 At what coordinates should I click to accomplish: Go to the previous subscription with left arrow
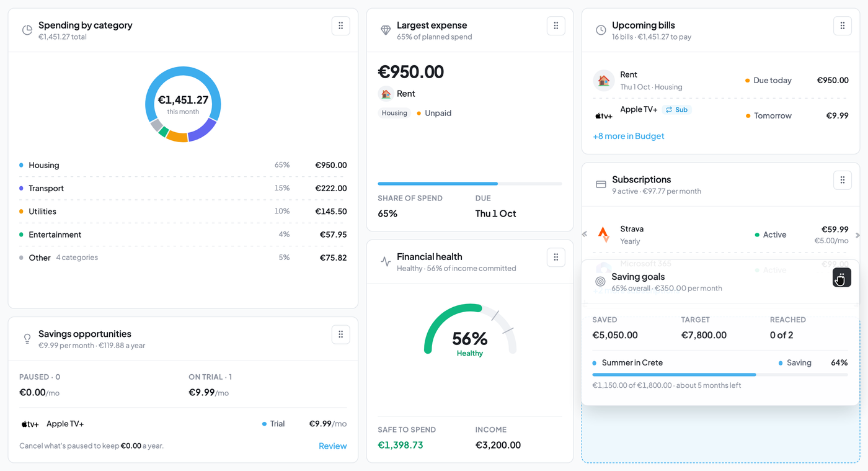[584, 235]
